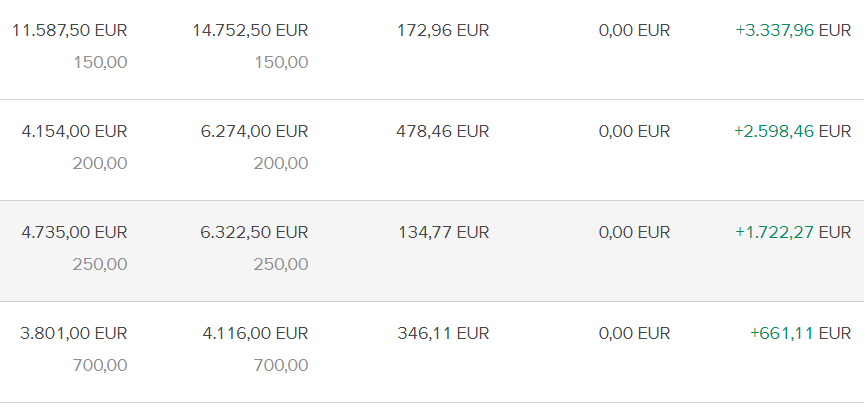Select the 6.322,50 EUR current value
Screen dimensions: 865x407
[x=254, y=232]
